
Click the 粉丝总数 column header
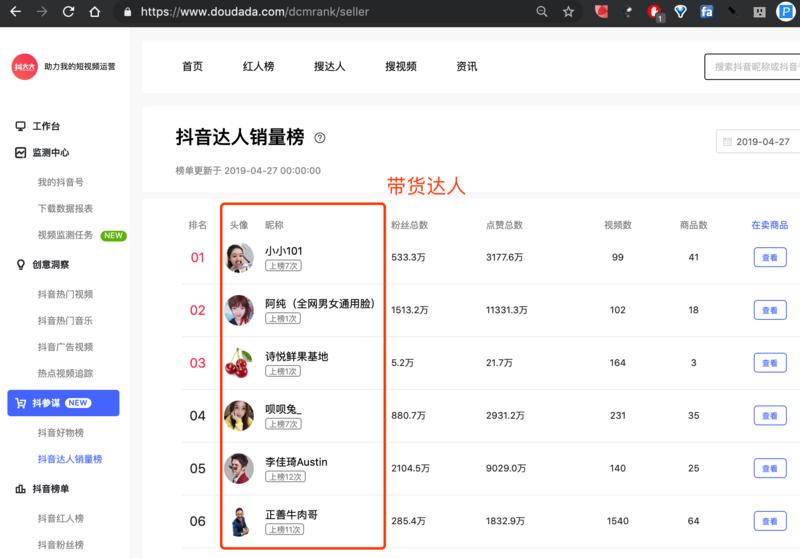[x=409, y=225]
